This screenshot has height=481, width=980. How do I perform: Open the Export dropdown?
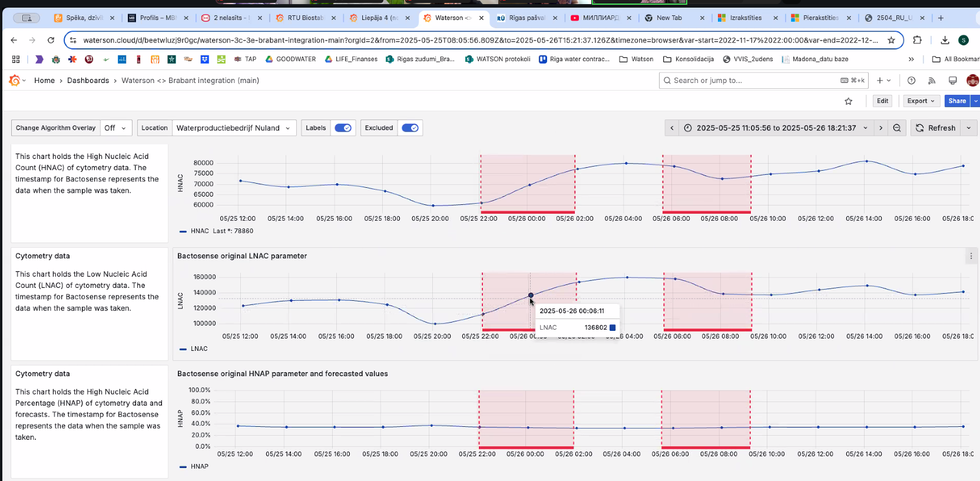pos(921,101)
